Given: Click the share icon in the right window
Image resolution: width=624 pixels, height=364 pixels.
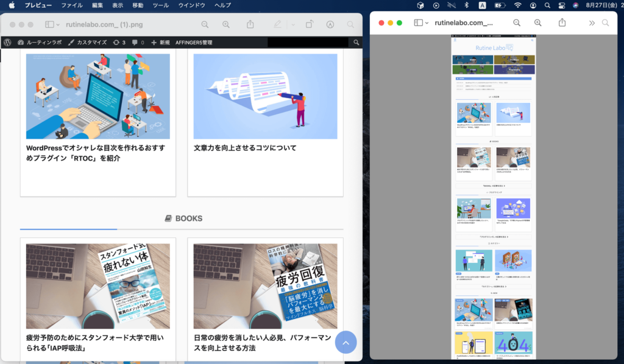Looking at the screenshot, I should (562, 23).
